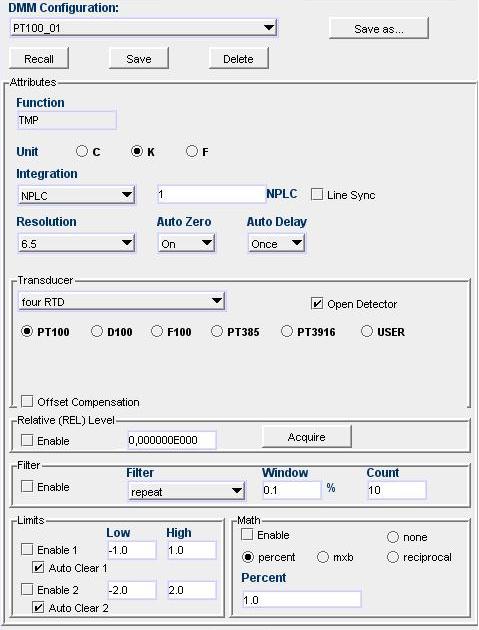Open the repeat filter type dropdown
This screenshot has width=479, height=630.
coord(186,491)
